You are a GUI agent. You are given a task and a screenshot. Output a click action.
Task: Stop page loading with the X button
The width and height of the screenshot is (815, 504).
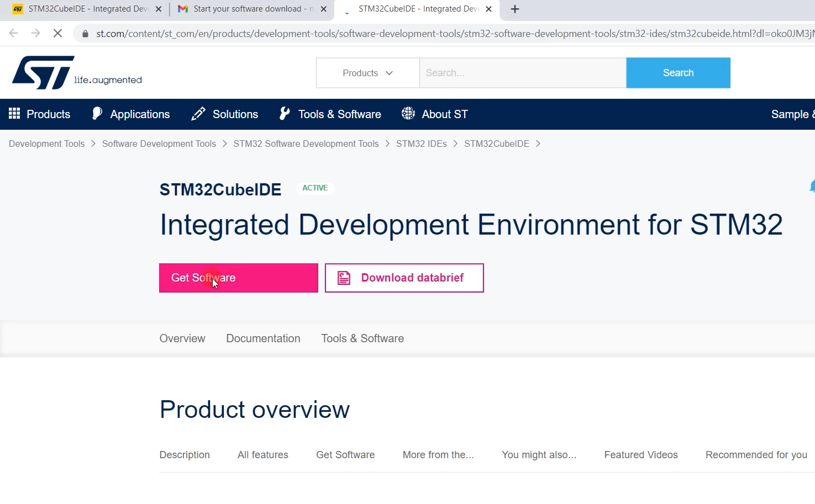point(57,34)
